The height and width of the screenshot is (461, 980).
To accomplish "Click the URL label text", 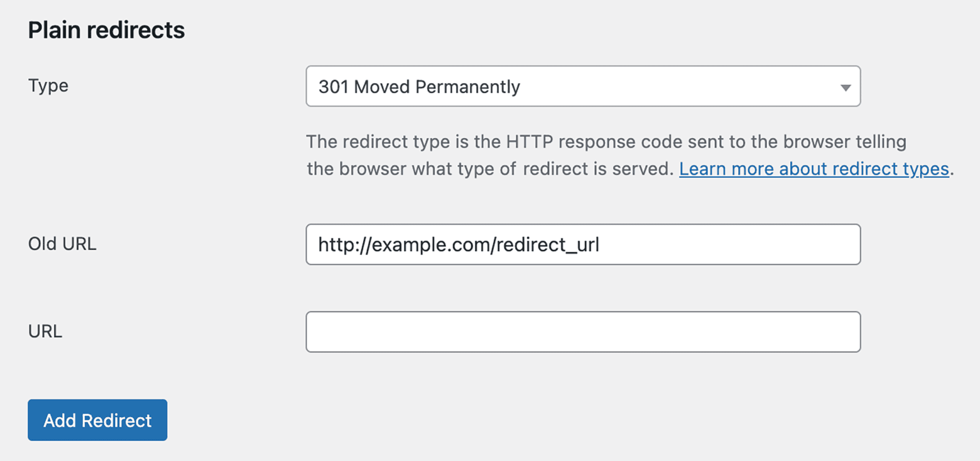I will coord(45,332).
